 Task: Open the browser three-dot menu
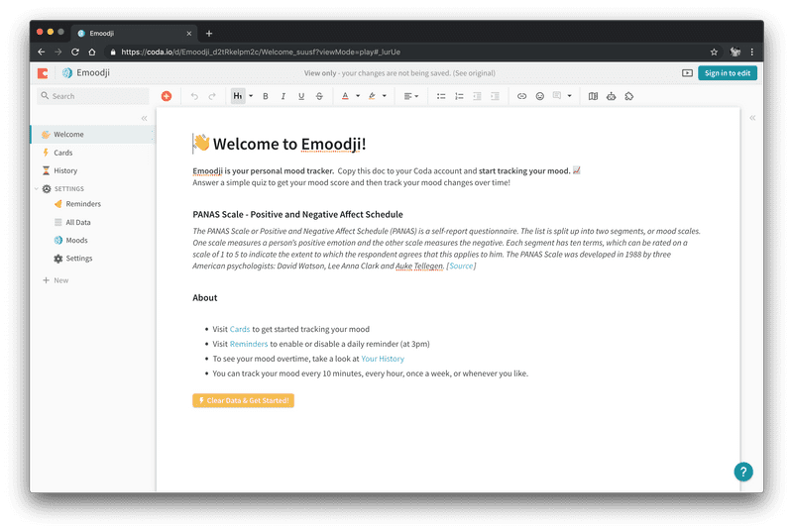tap(752, 52)
